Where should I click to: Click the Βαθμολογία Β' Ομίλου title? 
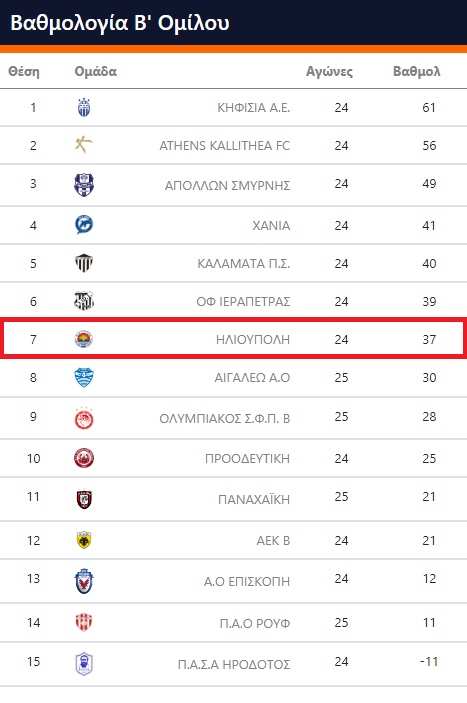[x=120, y=23]
